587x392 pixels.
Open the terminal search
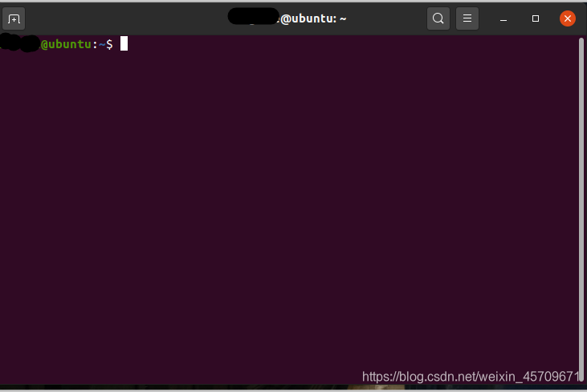(438, 18)
